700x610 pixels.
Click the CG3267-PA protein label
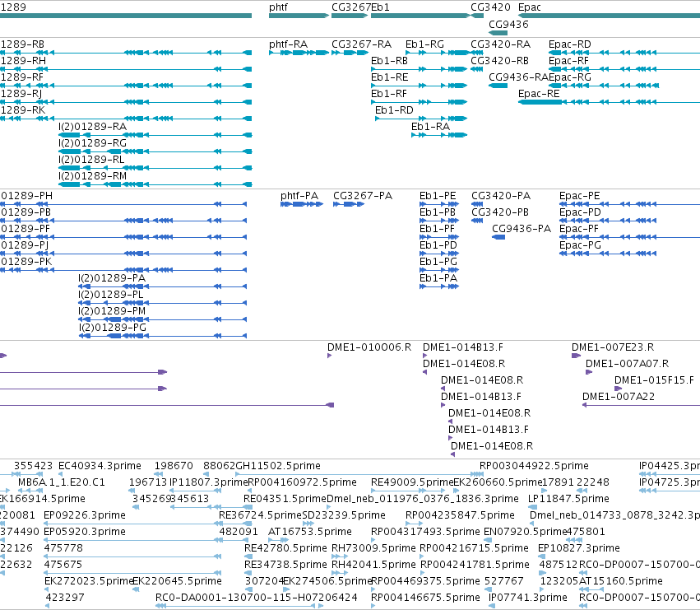(x=363, y=196)
